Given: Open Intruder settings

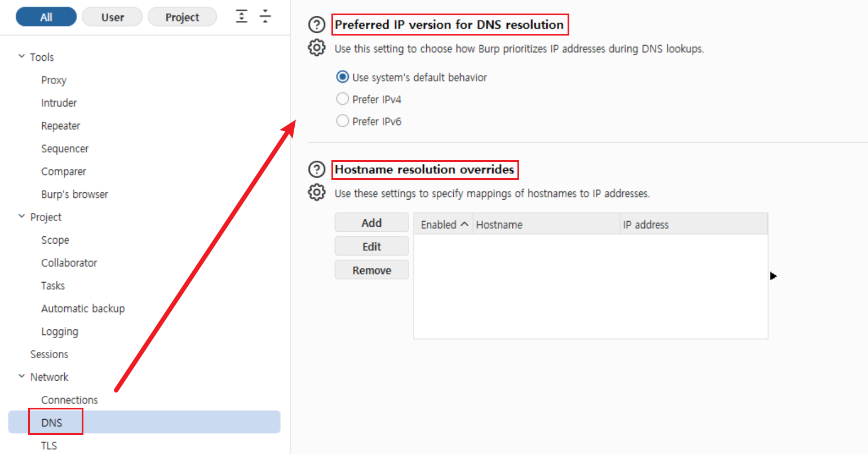Looking at the screenshot, I should (59, 103).
